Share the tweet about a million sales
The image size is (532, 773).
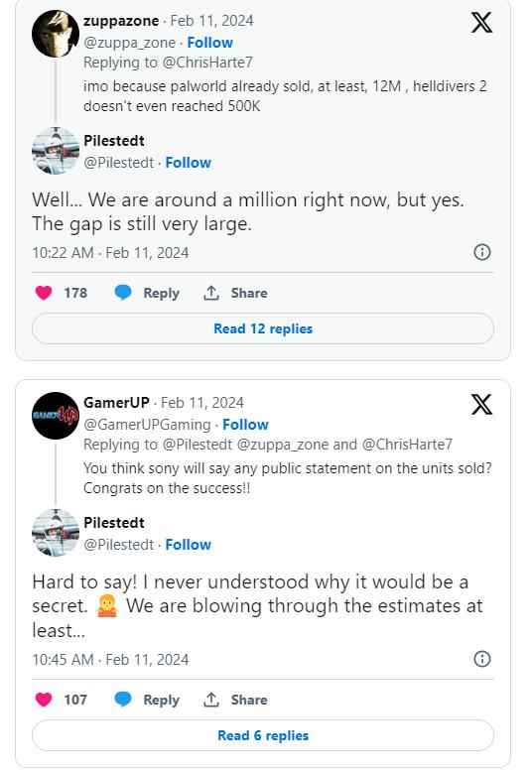(235, 293)
